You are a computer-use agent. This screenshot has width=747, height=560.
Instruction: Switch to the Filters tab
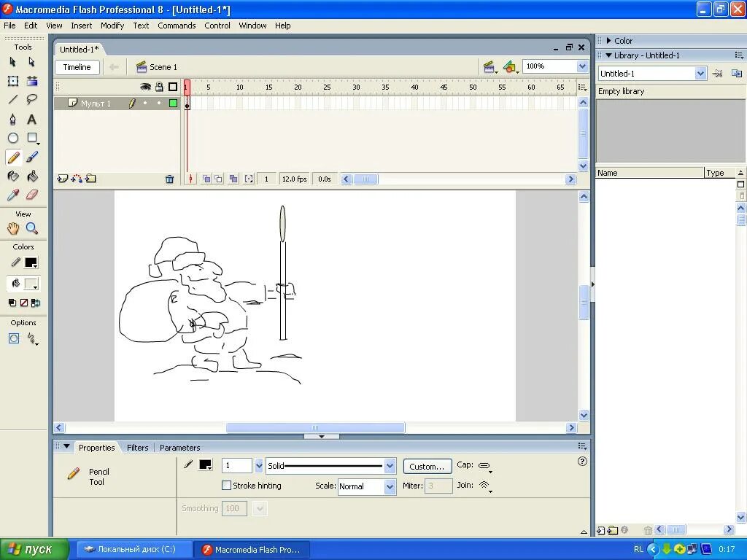click(137, 448)
